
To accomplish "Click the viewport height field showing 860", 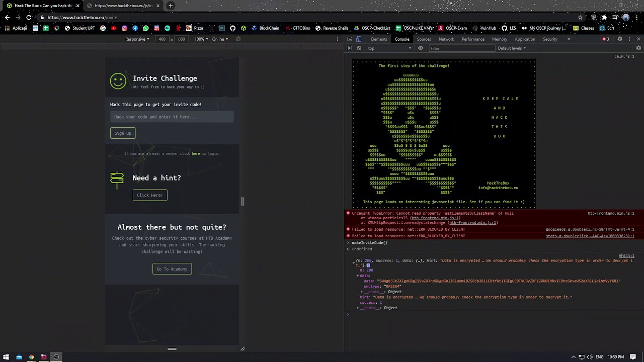I will pos(182,39).
